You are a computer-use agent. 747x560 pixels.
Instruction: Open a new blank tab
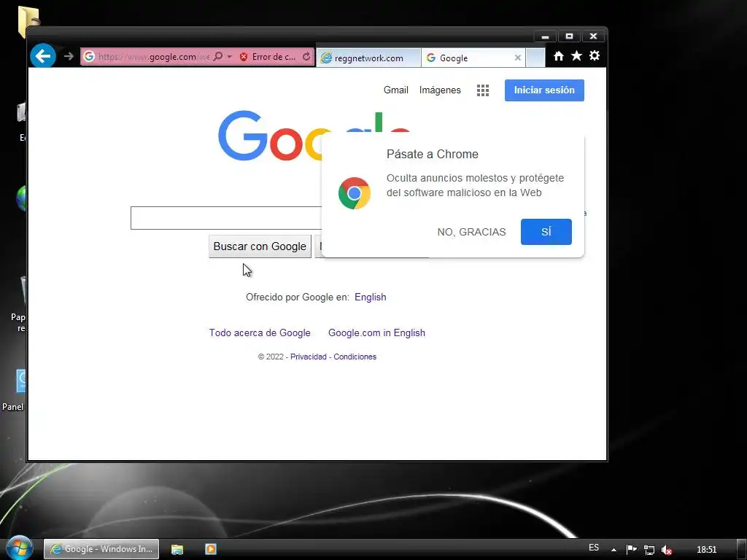click(x=535, y=58)
